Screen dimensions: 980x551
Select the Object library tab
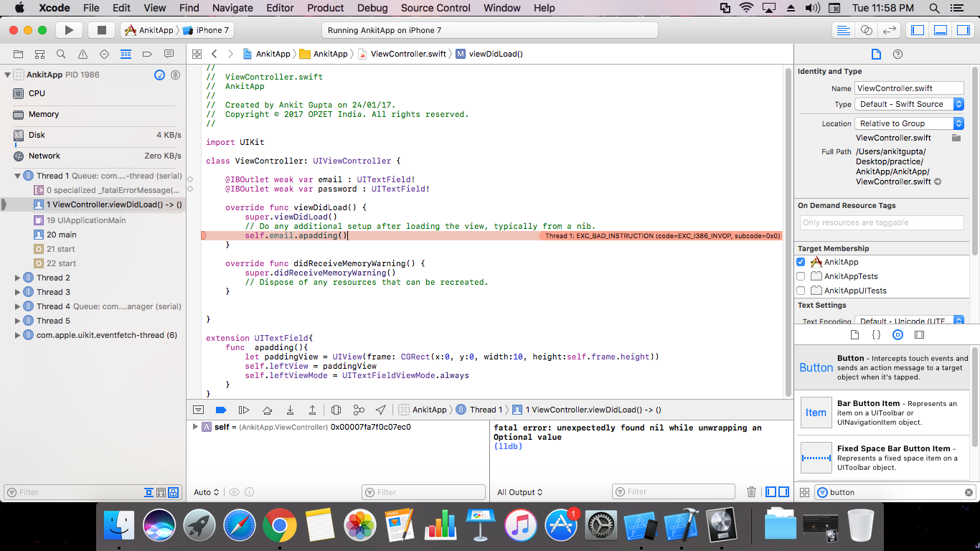897,335
